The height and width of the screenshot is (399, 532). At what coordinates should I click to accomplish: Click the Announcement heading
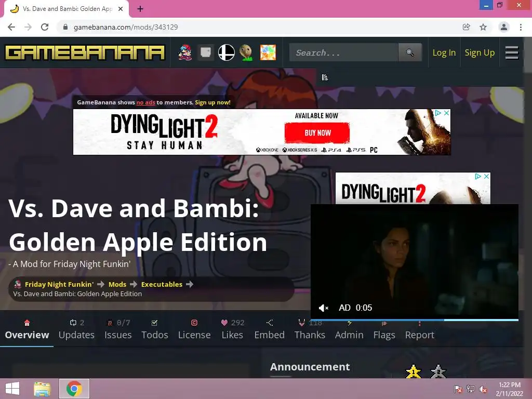pos(310,367)
